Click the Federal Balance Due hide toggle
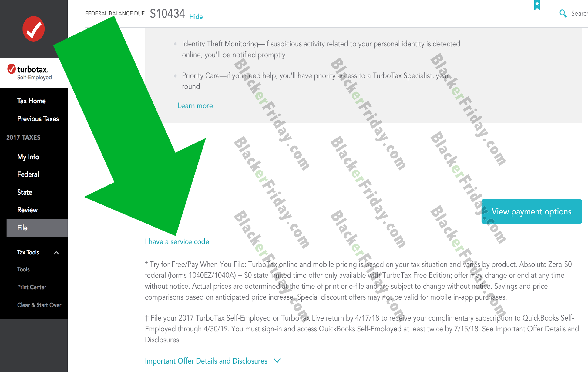Viewport: 588px width, 372px height. (x=195, y=16)
